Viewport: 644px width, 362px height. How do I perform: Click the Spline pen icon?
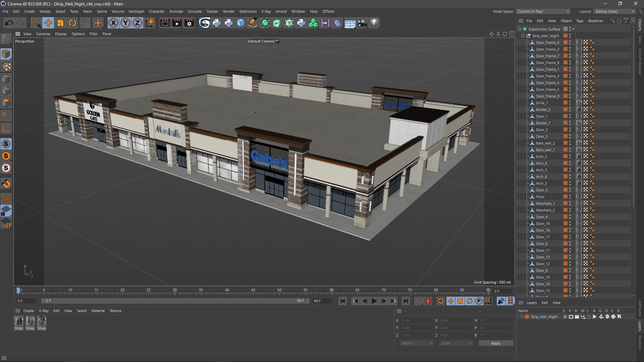click(253, 23)
